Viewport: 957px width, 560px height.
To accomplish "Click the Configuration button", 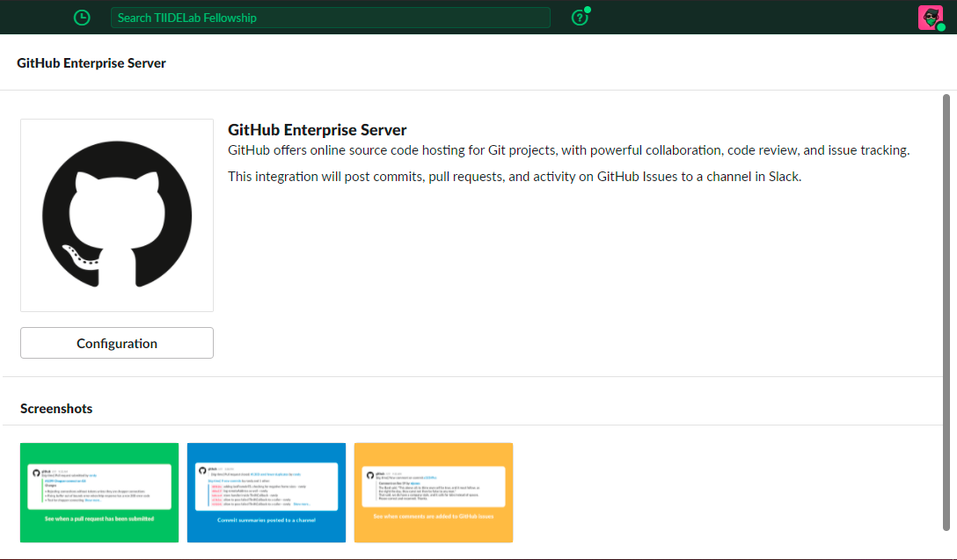I will pyautogui.click(x=117, y=343).
